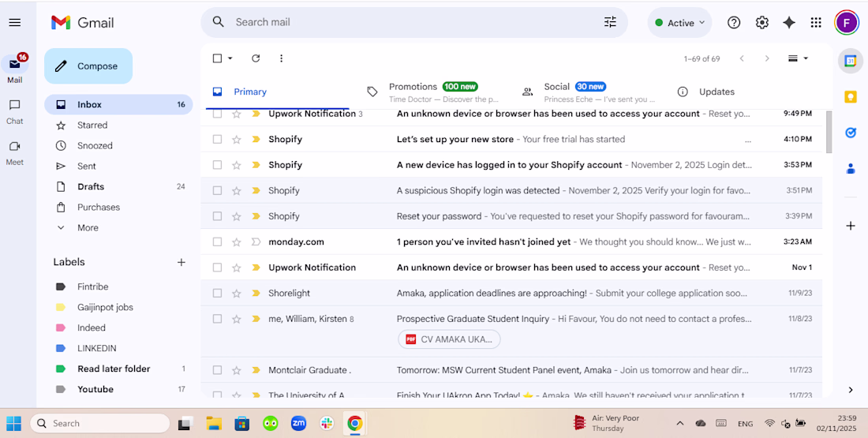Check the Prospective Graduate Student Inquiry email
This screenshot has width=868, height=438.
[x=217, y=319]
